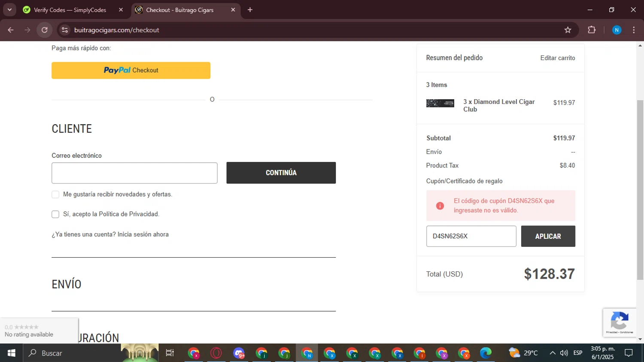Open the Microsoft Edge taskbar icon
644x362 pixels.
tap(486, 353)
